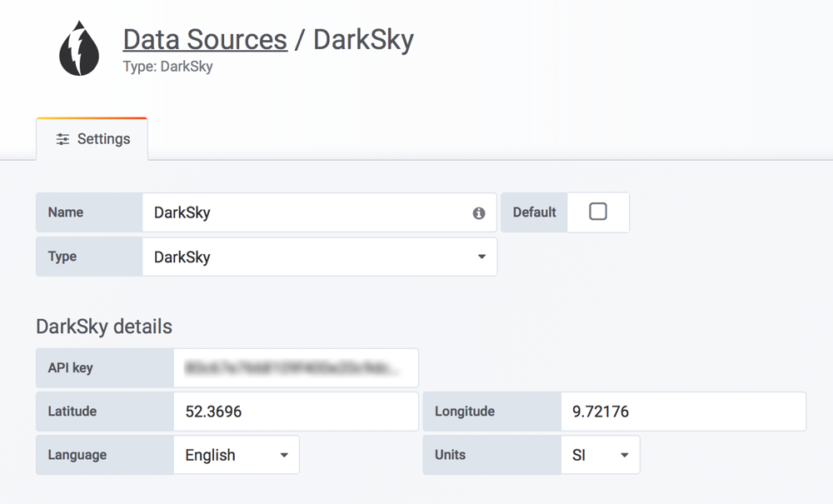Viewport: 833px width, 504px height.
Task: Open the Units dropdown set to SI
Action: click(x=601, y=455)
